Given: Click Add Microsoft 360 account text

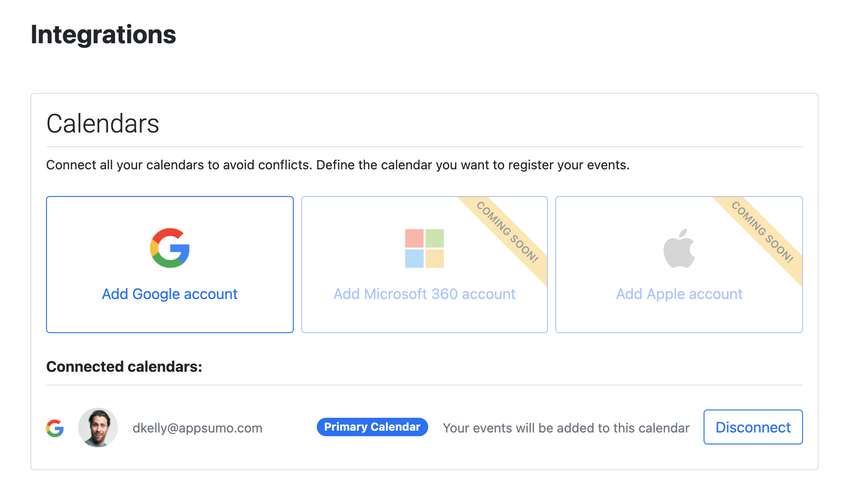Looking at the screenshot, I should coord(424,294).
